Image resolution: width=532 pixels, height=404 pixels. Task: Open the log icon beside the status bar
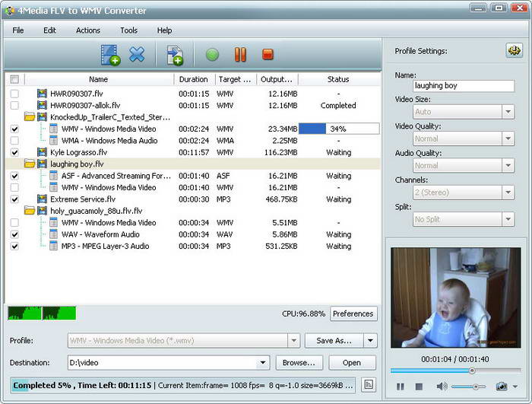tap(369, 385)
